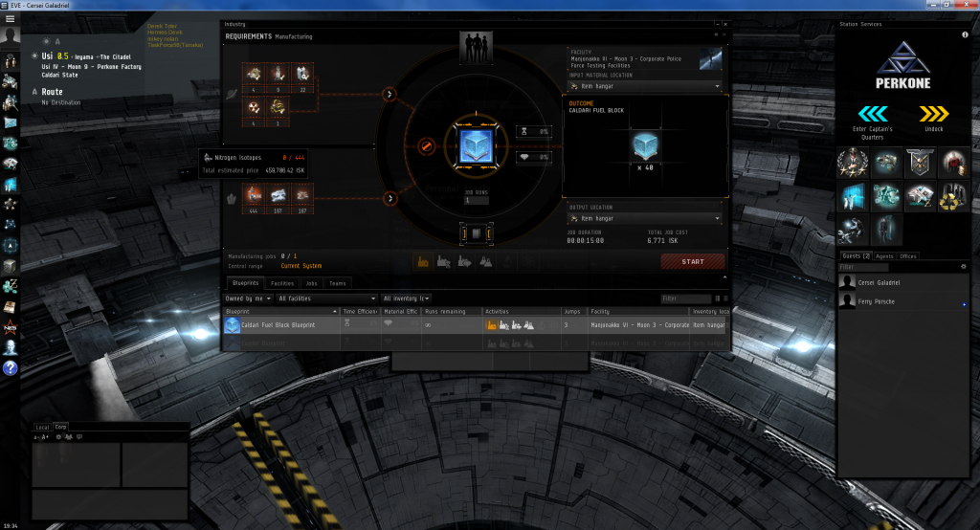
Task: Select guest Cersei Galadriel
Action: tap(903, 282)
